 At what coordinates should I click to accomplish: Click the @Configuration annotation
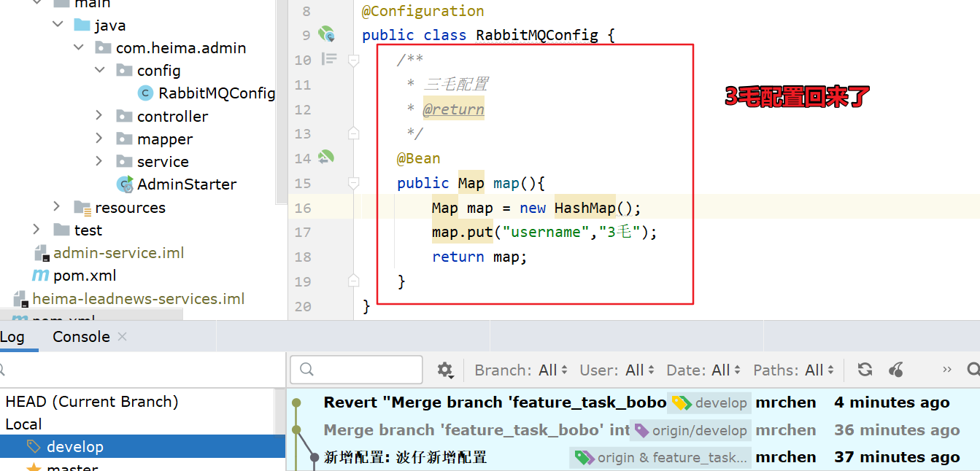423,11
